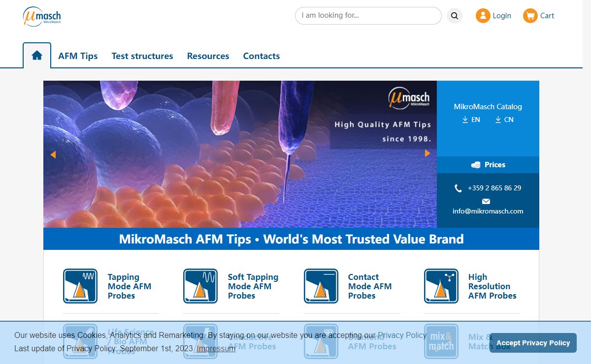Click the Tapping Mode AFM Probes icon

click(x=80, y=286)
